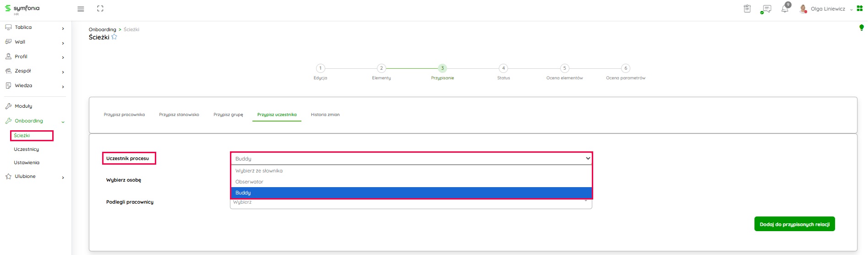Open the clipboard tasks icon
868x255 pixels.
point(747,9)
